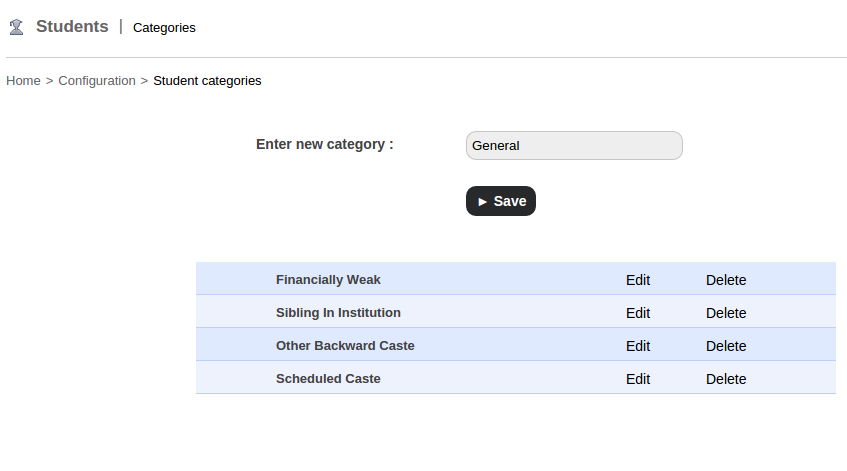Select the Financially Weak row name

point(328,280)
